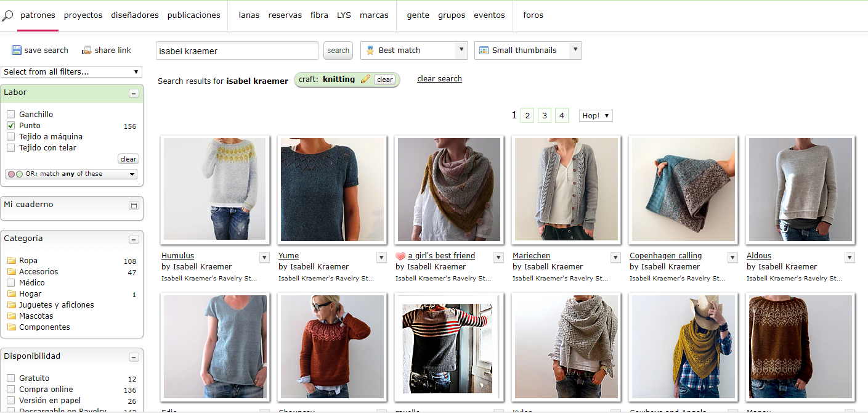Screen dimensions: 868x413
Task: Go to the marcas tab
Action: [374, 15]
